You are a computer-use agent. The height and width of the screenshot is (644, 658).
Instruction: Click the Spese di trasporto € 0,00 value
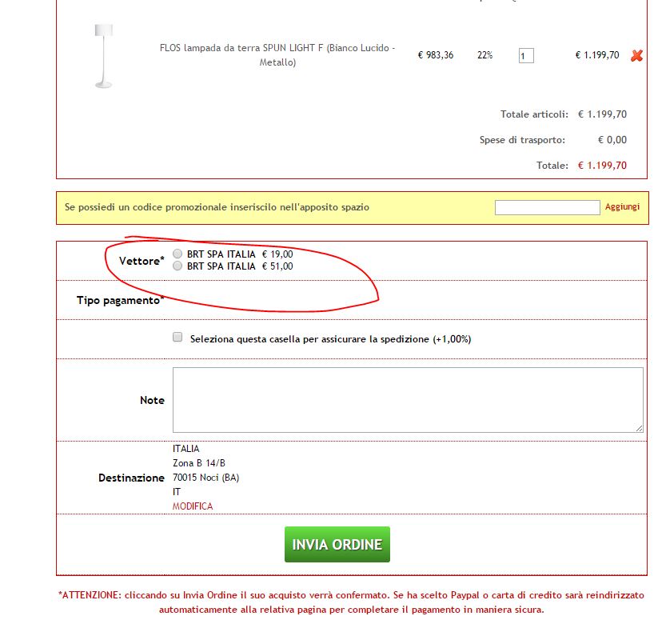coord(612,140)
